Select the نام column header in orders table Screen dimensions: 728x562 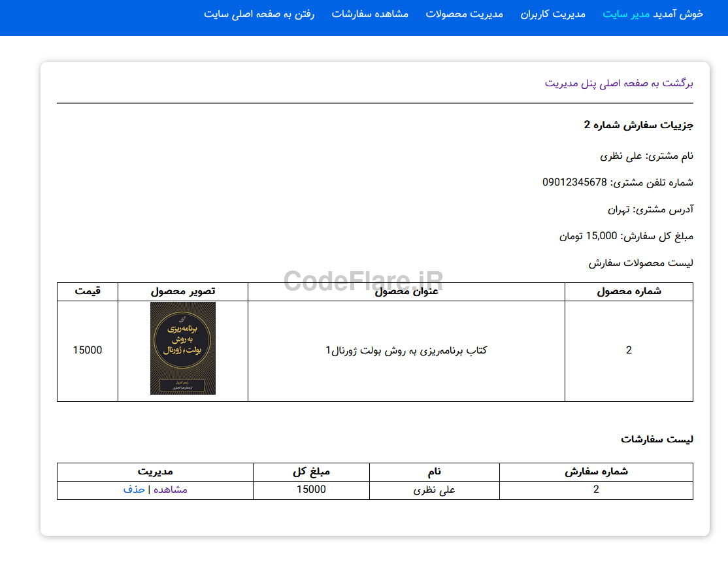(x=434, y=472)
